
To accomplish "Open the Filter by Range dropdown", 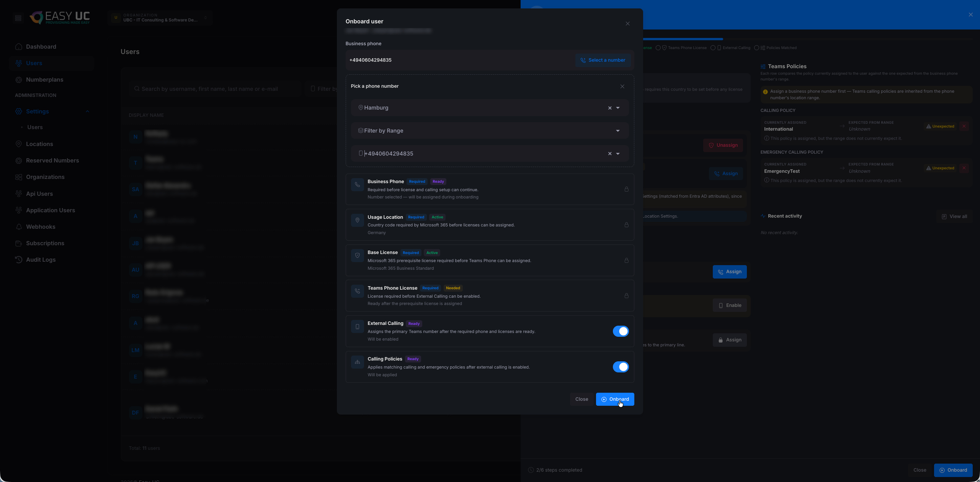I will [x=617, y=131].
